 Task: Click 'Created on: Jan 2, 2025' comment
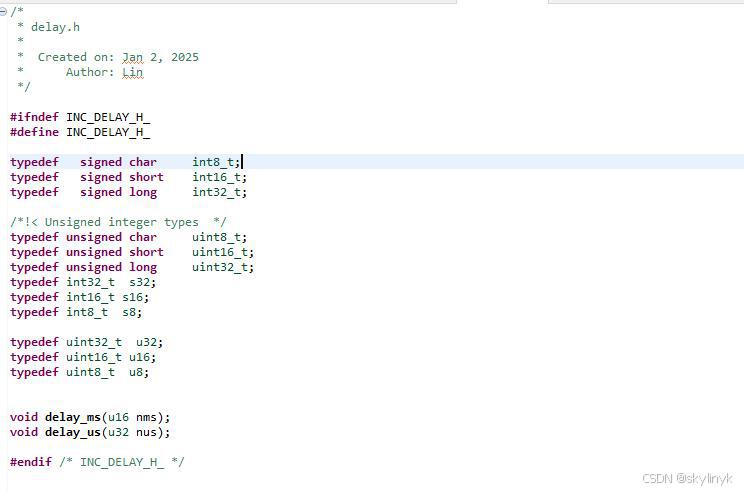pos(118,57)
